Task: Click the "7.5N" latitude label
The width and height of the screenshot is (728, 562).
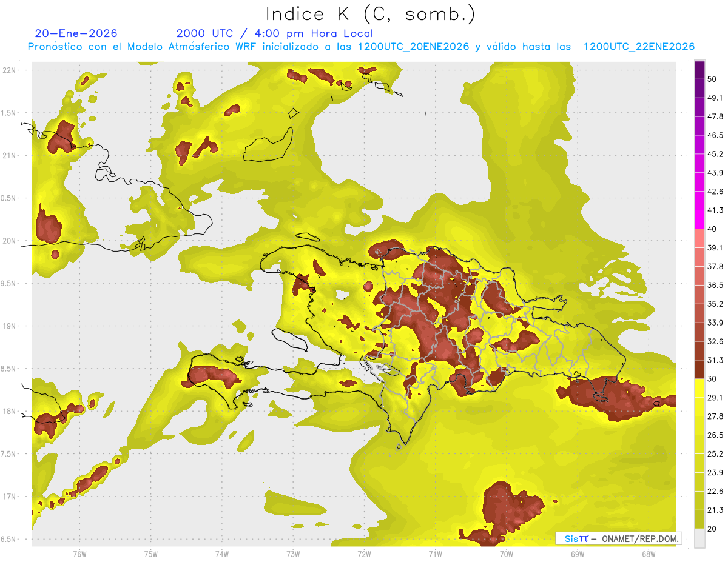Action: [9, 454]
